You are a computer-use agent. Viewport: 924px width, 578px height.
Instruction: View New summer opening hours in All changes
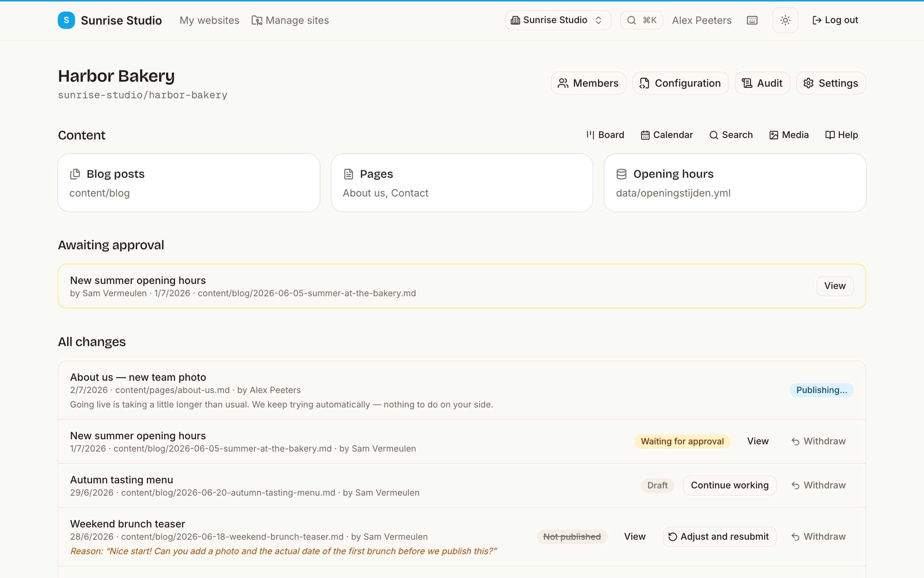coord(758,441)
